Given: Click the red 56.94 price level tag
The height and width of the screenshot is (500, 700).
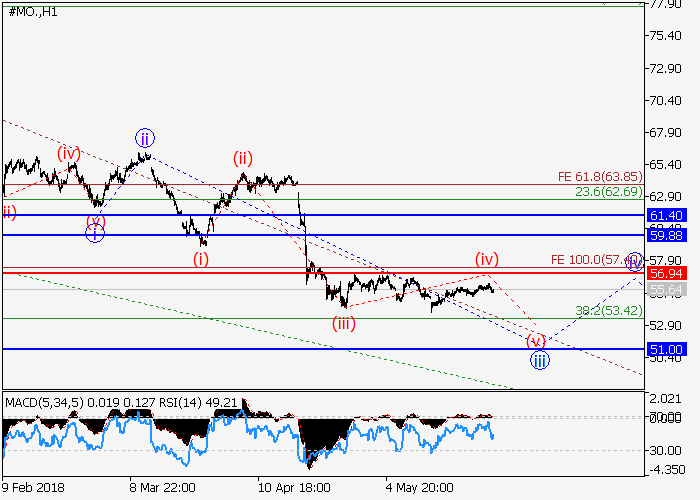Looking at the screenshot, I should (x=665, y=273).
